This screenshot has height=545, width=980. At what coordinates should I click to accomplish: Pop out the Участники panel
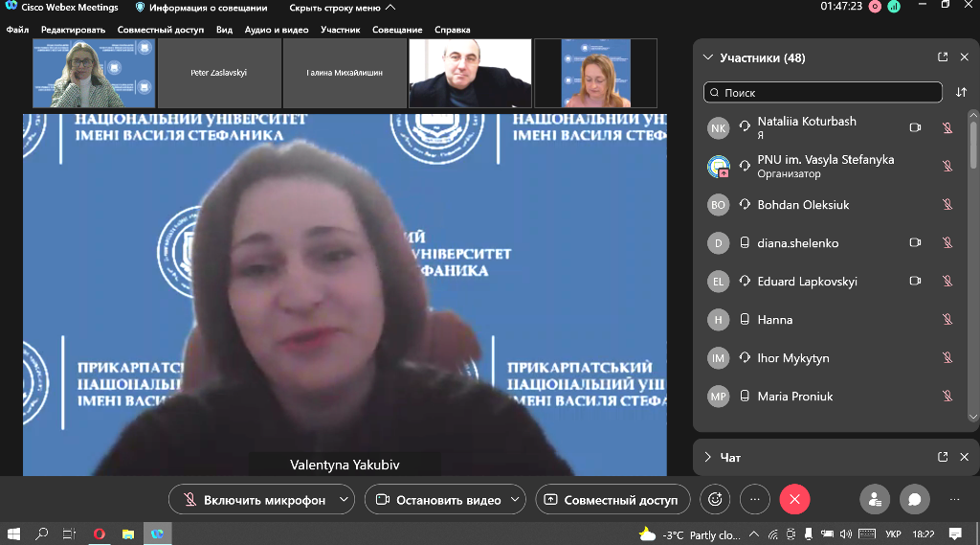point(943,57)
